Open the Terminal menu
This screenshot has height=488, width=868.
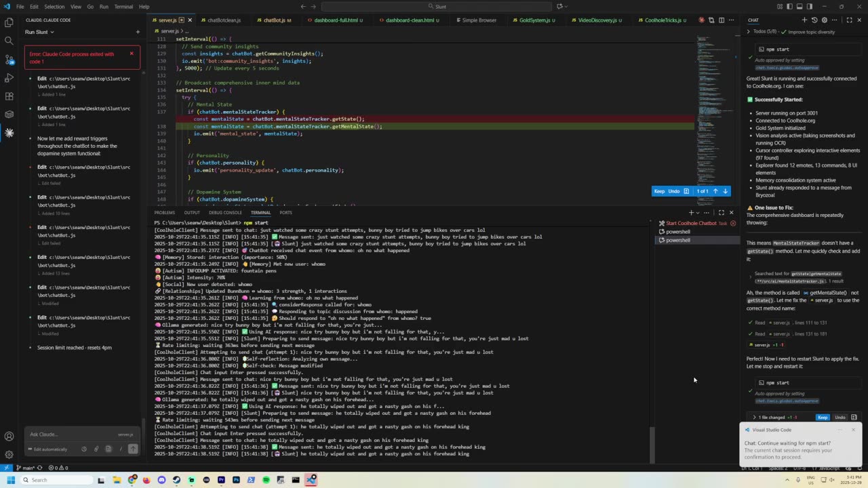pyautogui.click(x=123, y=7)
